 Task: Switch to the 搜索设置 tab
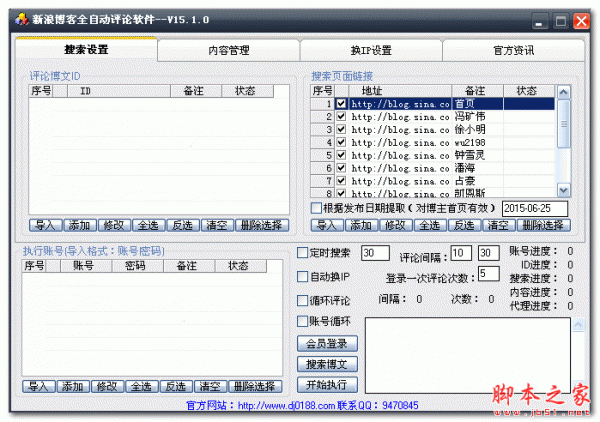click(86, 49)
